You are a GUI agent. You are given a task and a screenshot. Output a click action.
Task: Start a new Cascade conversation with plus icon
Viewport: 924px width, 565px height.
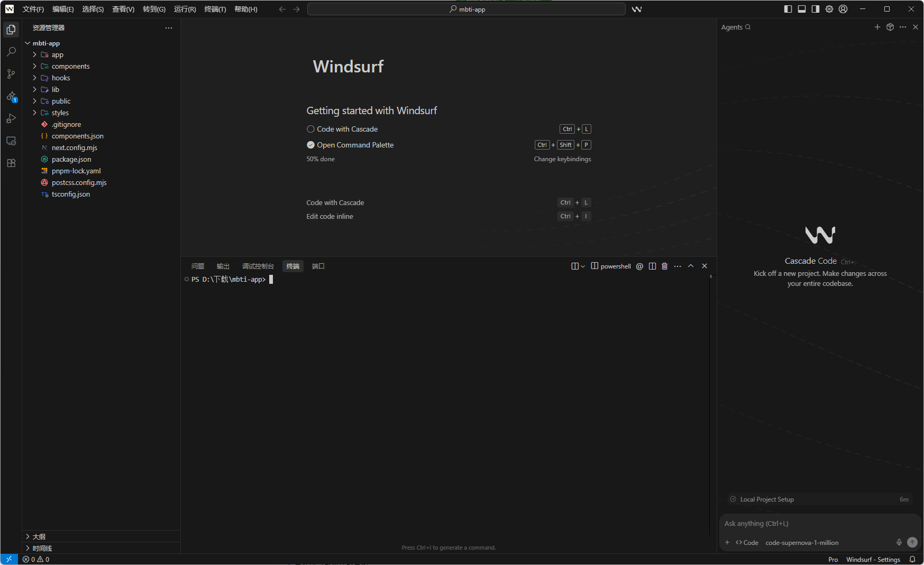click(877, 27)
